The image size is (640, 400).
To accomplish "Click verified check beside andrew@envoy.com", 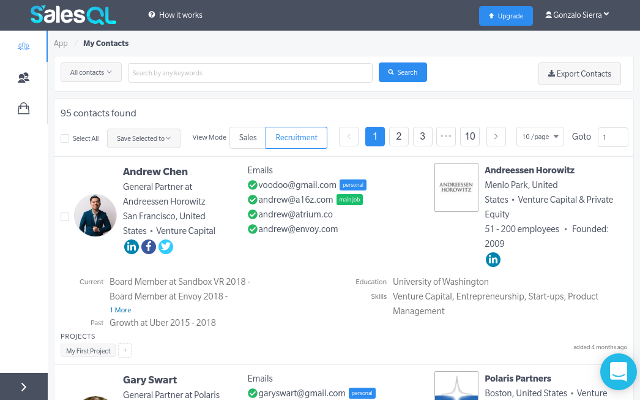I will click(252, 229).
